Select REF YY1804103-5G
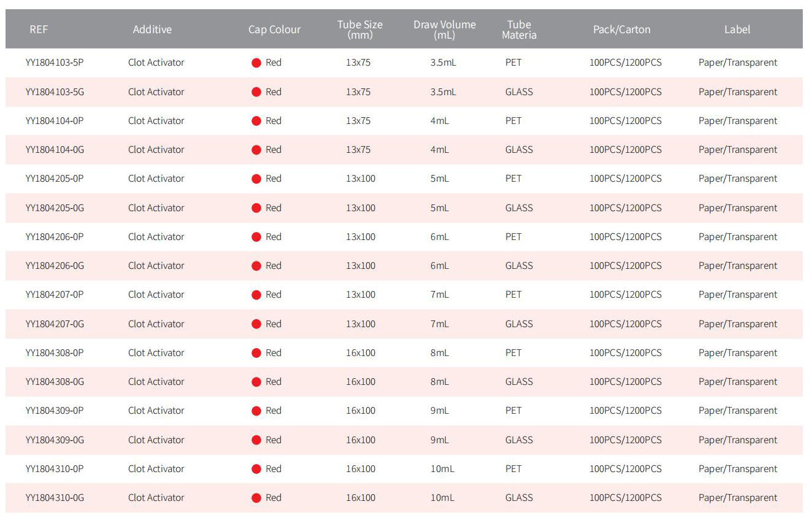The image size is (812, 523). click(x=55, y=92)
